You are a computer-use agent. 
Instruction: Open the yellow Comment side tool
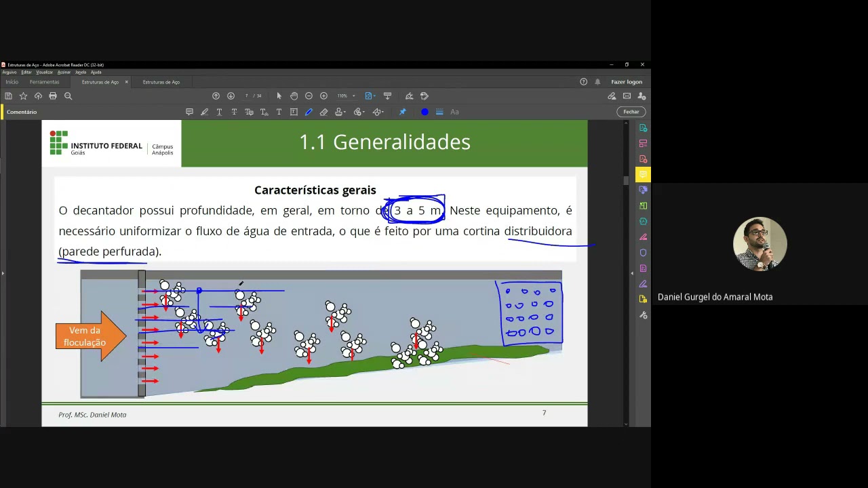click(643, 174)
